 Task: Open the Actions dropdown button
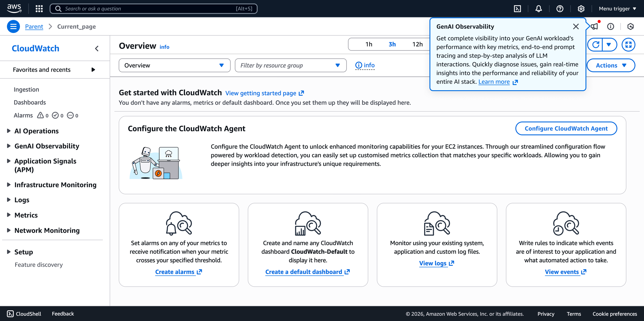610,65
